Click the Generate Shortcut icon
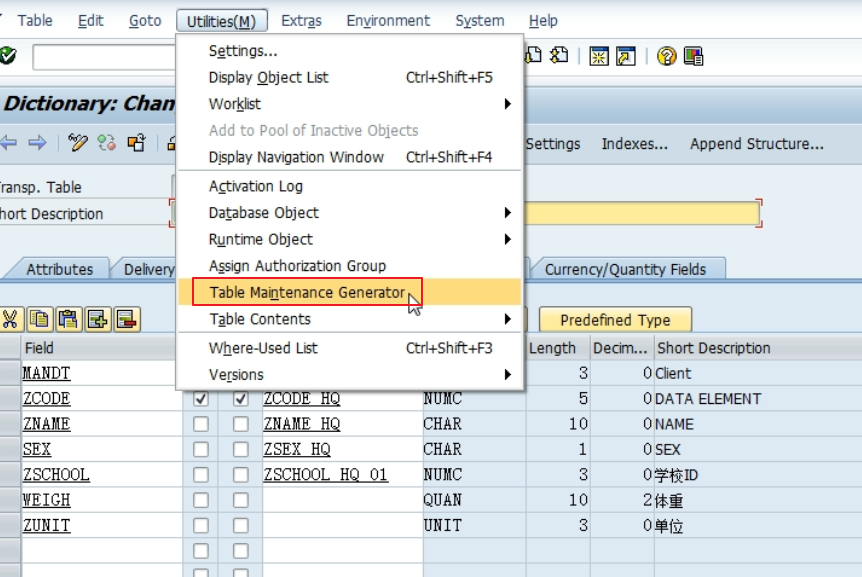The width and height of the screenshot is (862, 577). pyautogui.click(x=626, y=56)
